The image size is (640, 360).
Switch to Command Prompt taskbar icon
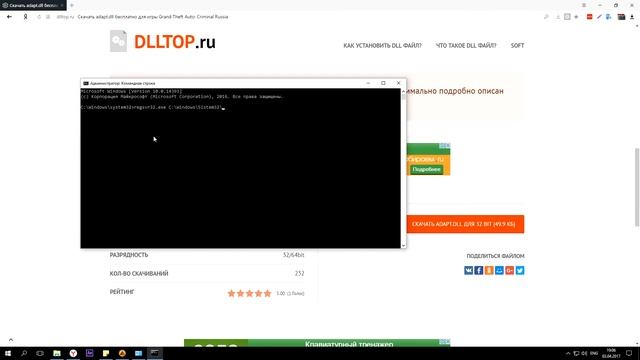click(x=155, y=353)
